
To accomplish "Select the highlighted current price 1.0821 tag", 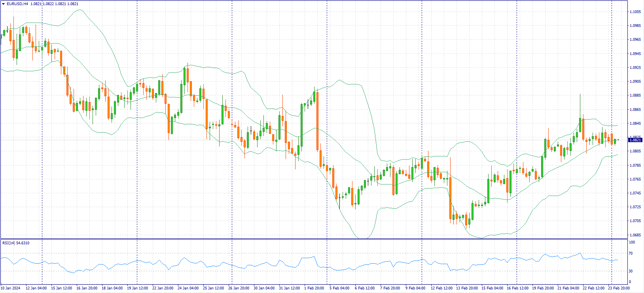I will [635, 140].
